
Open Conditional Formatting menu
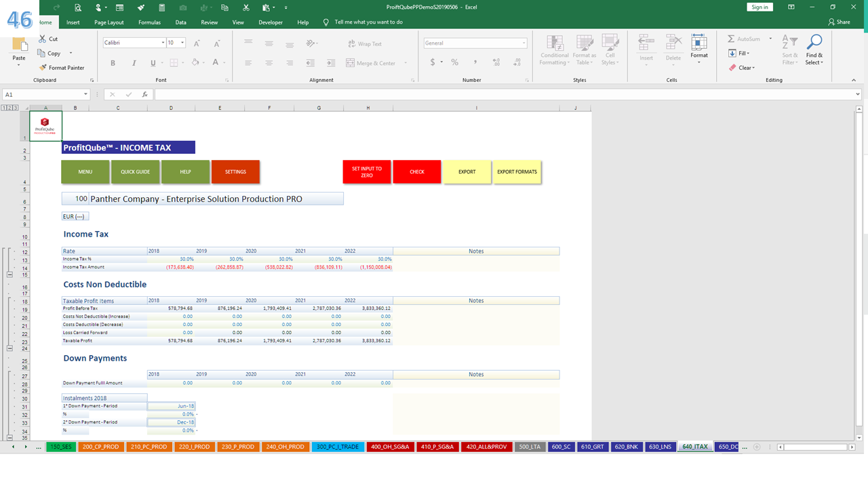tap(555, 50)
